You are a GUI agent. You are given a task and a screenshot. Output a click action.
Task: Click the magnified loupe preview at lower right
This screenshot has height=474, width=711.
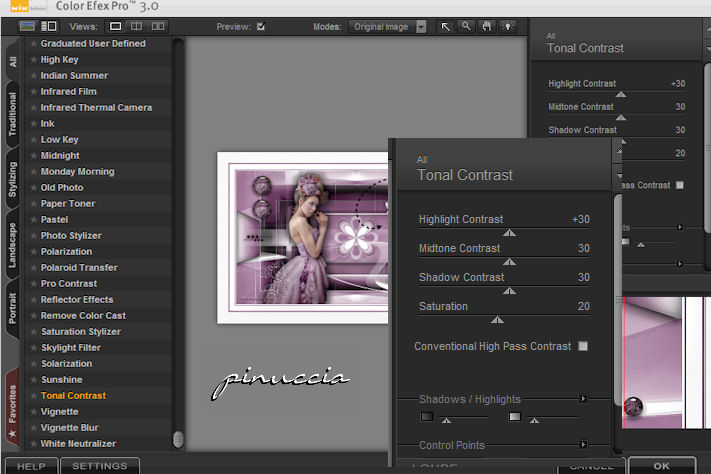(666, 362)
